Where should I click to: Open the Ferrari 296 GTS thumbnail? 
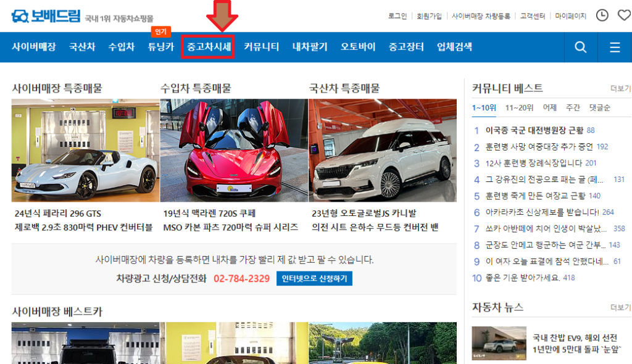point(85,151)
